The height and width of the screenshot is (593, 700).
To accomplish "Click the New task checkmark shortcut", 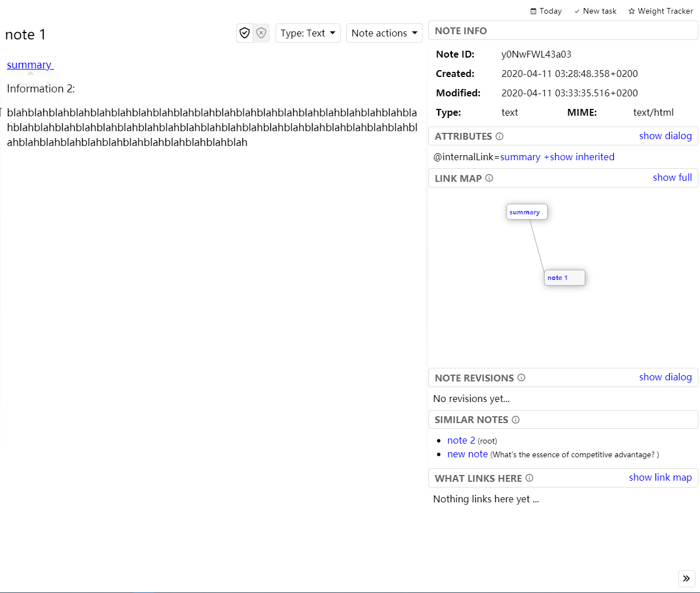I will [595, 11].
